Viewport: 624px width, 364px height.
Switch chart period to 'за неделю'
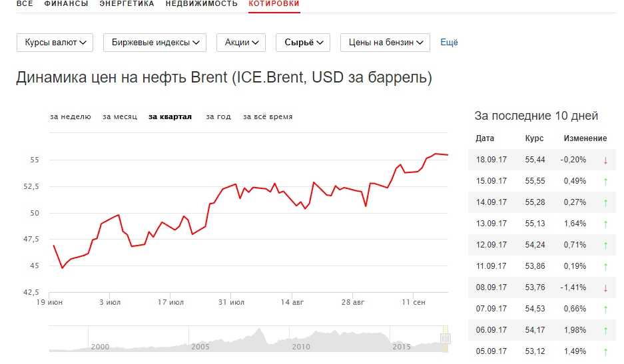[70, 116]
